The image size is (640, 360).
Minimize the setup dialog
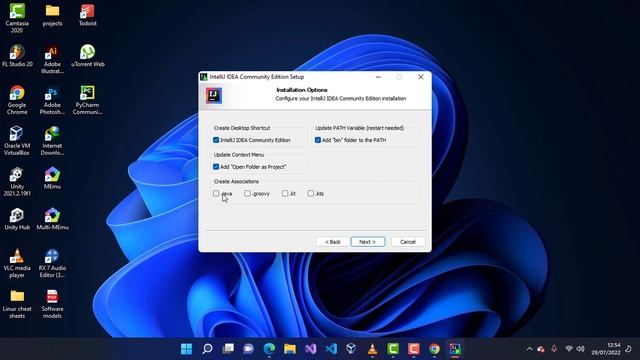pos(378,77)
